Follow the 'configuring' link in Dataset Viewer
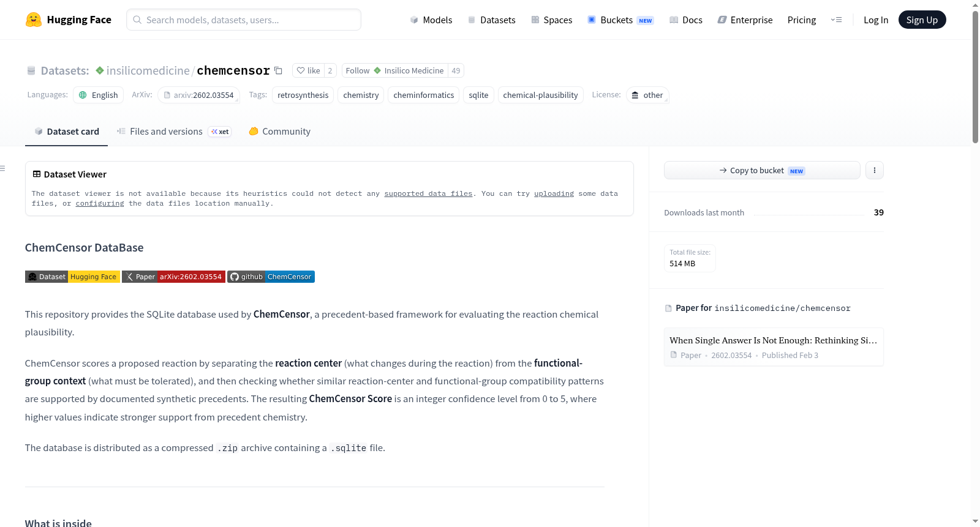Screen dimensions: 980x527 (x=100, y=203)
